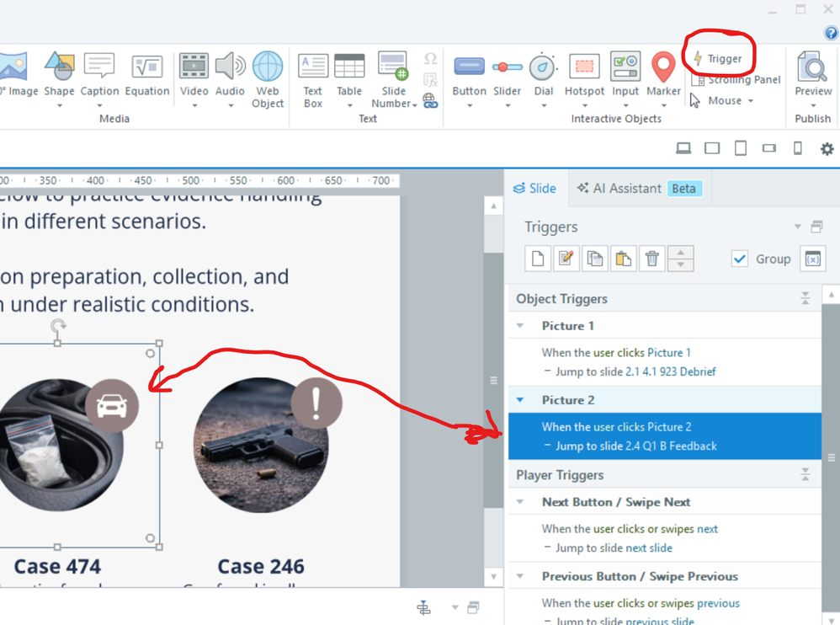
Task: Open the Mouse dropdown in the ribbon
Action: point(727,100)
